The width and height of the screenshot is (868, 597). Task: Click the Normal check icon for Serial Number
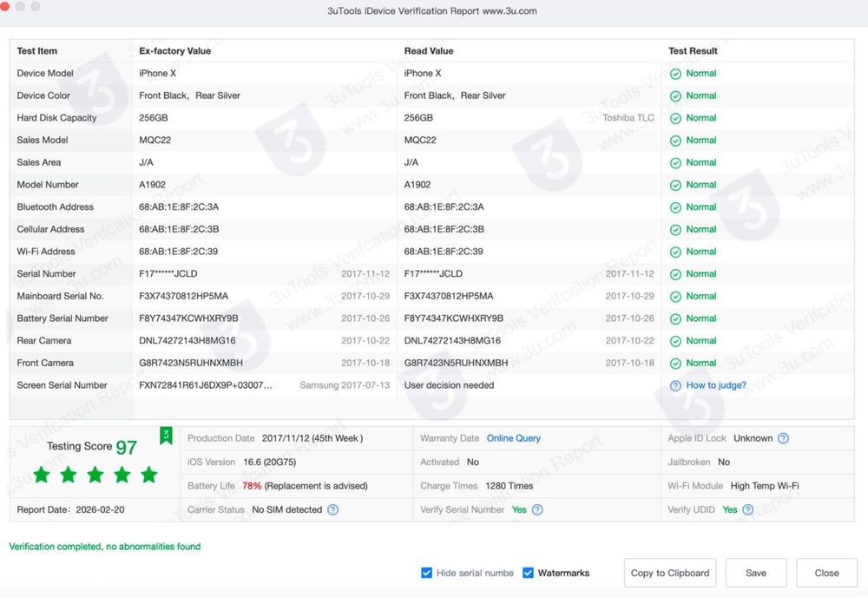(x=675, y=274)
